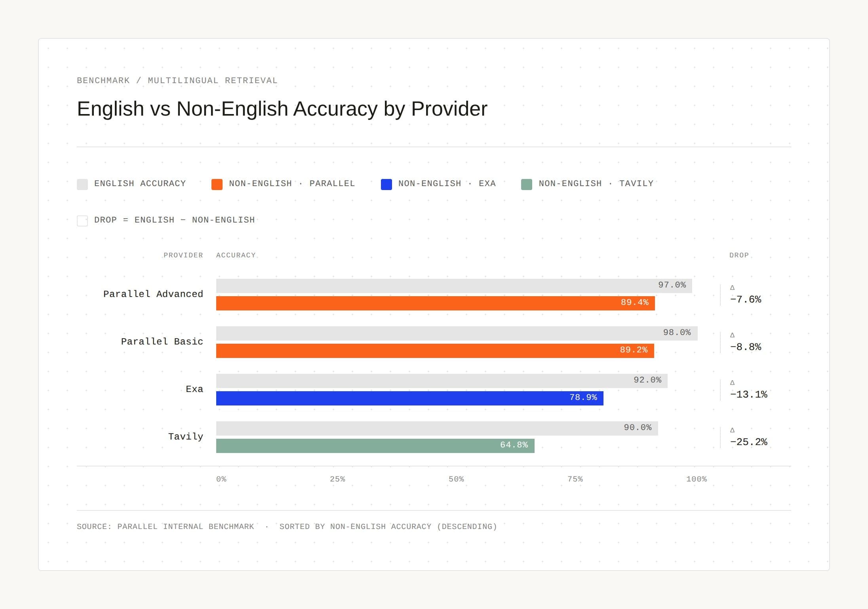Click the green Non-English Tavily legend swatch
Viewport: 868px width, 609px height.
point(527,184)
